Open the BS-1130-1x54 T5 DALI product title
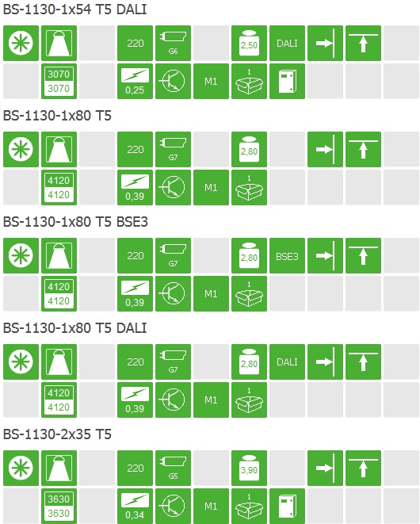Viewport: 420px width, 524px height. tap(74, 10)
